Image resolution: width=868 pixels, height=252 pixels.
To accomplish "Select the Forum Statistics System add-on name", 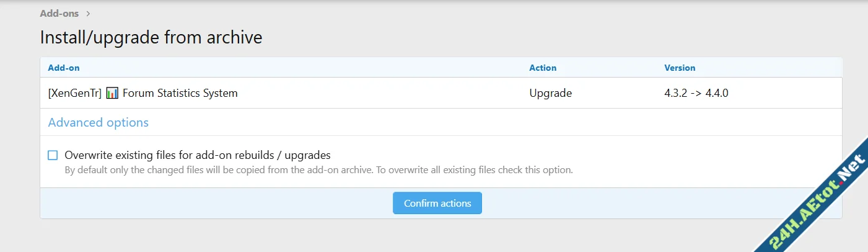I will [x=180, y=93].
